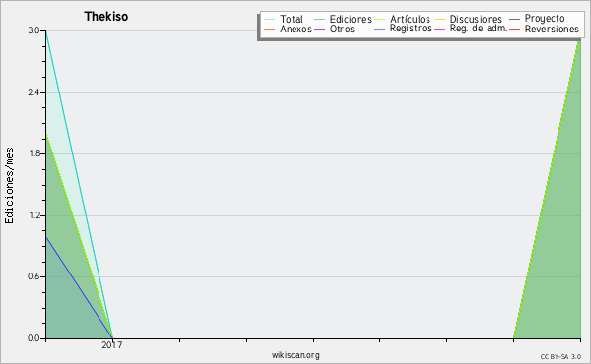This screenshot has height=364, width=591.
Task: Click the 3.0 y-axis value
Action: (33, 30)
